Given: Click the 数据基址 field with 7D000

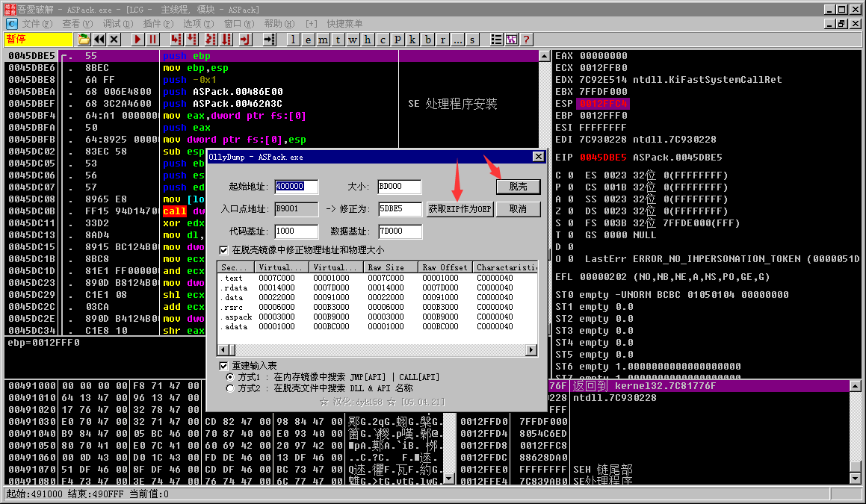Looking at the screenshot, I should point(399,231).
